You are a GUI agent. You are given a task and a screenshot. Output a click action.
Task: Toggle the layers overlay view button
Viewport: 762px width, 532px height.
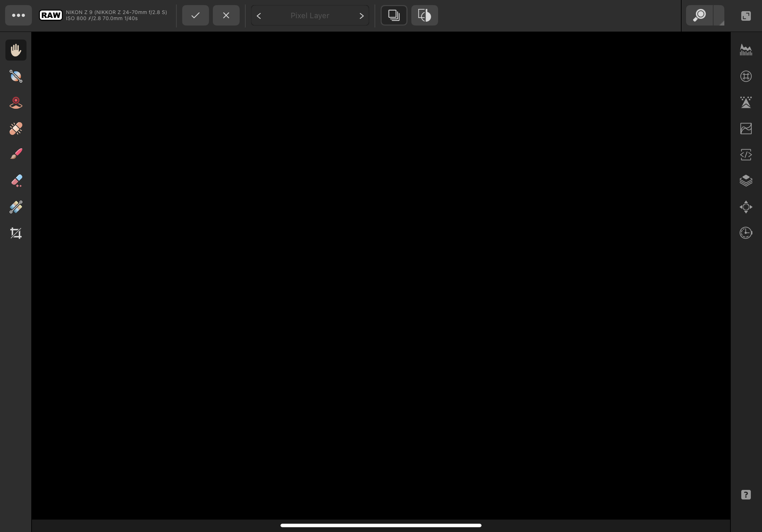tap(394, 15)
